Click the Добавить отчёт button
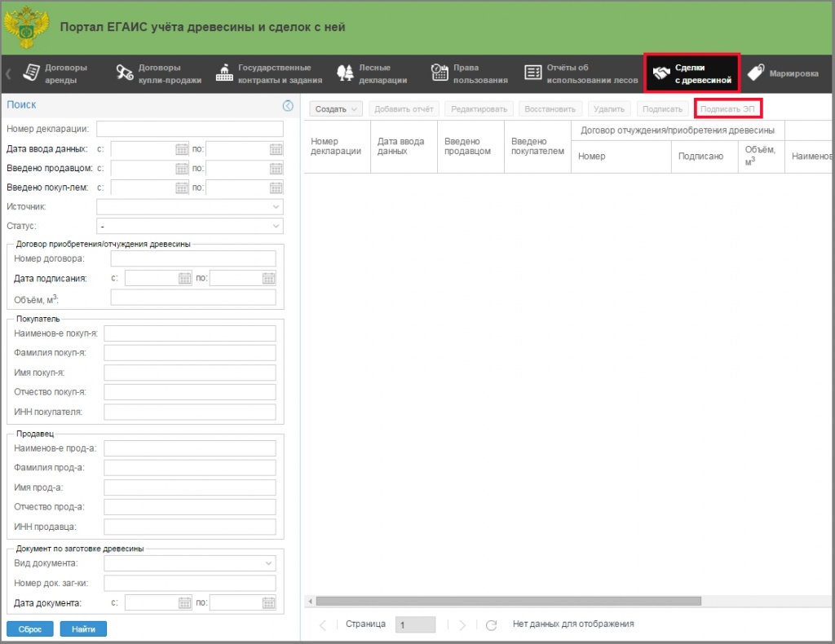Screen dimensions: 835x644 point(404,109)
